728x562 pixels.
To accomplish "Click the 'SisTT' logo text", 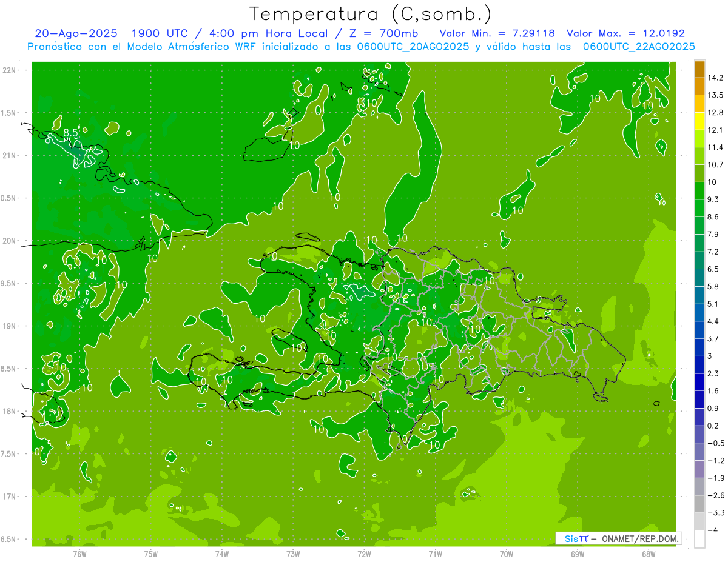I will (576, 538).
